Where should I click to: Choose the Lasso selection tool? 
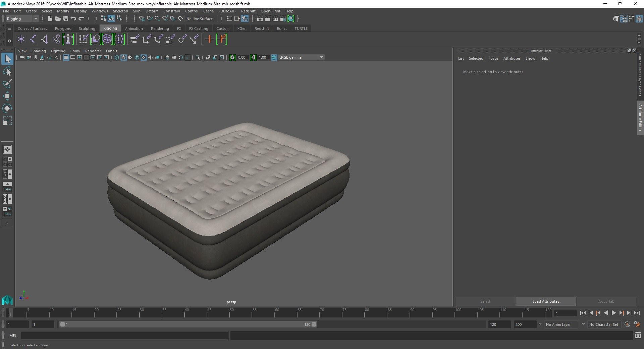7,71
